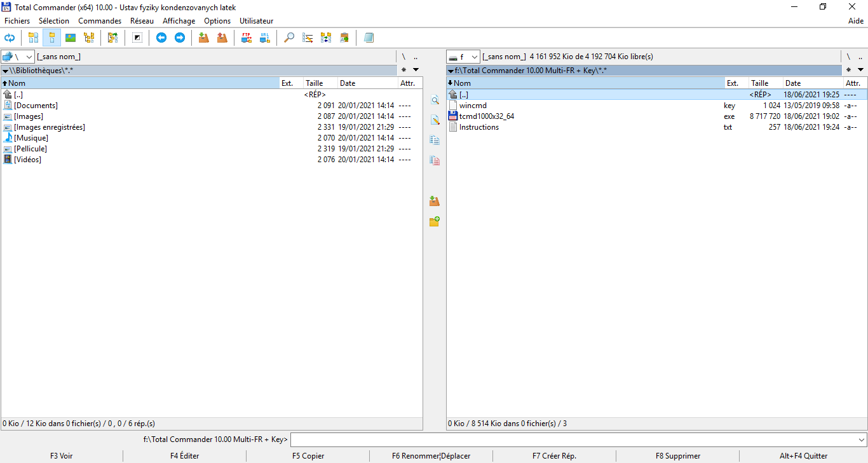The height and width of the screenshot is (463, 868).
Task: Open right panel favorites asterisk button
Action: click(x=848, y=70)
